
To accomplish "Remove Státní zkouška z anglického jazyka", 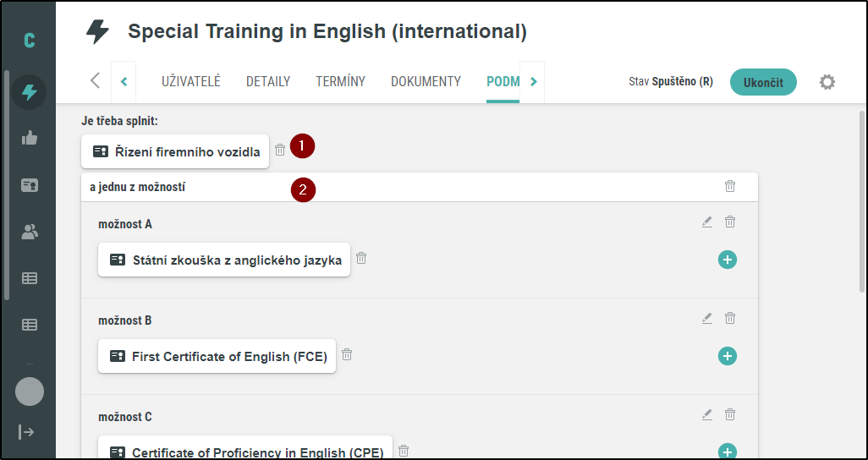I will click(x=361, y=258).
